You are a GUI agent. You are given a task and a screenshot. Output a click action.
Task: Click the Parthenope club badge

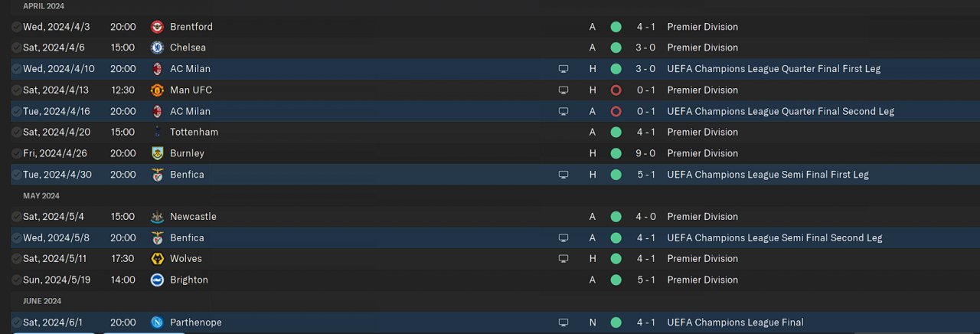157,323
